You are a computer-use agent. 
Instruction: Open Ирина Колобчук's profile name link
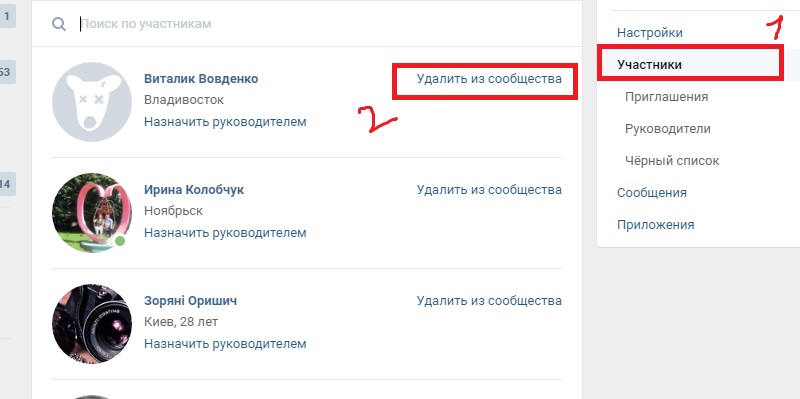[x=194, y=190]
